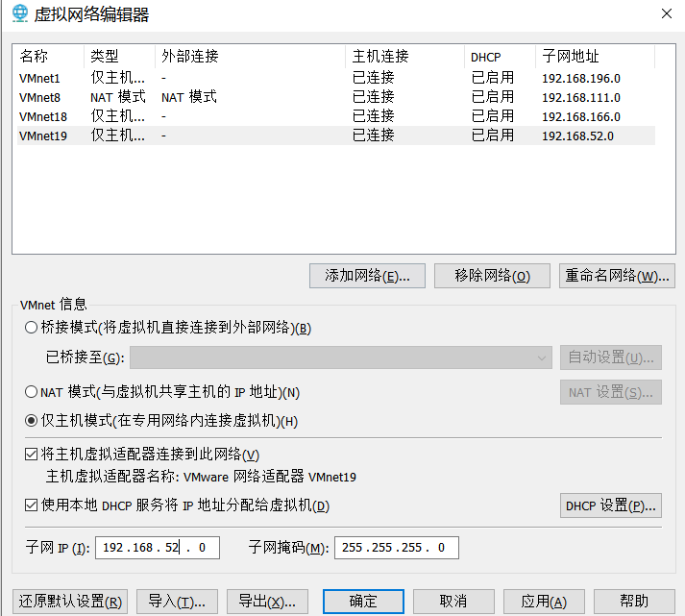Viewport: 685px width, 616px height.
Task: Confirm with 确定 button
Action: pyautogui.click(x=363, y=602)
